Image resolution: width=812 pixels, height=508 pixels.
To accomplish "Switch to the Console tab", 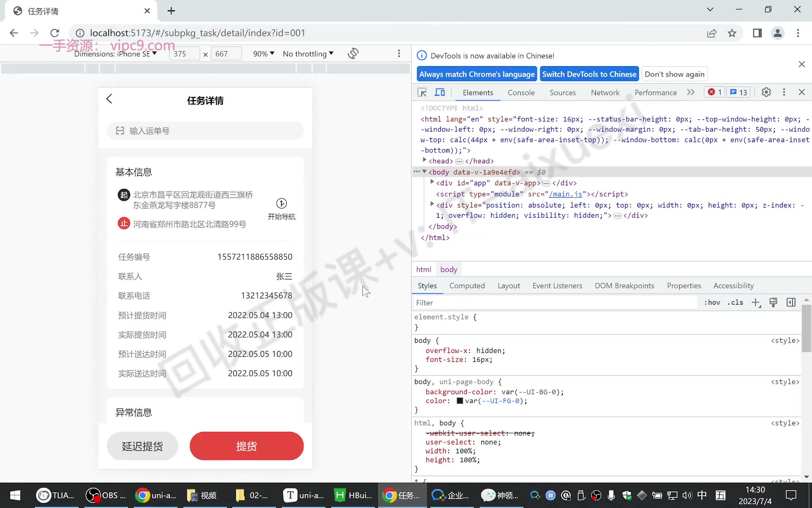I will [x=521, y=93].
